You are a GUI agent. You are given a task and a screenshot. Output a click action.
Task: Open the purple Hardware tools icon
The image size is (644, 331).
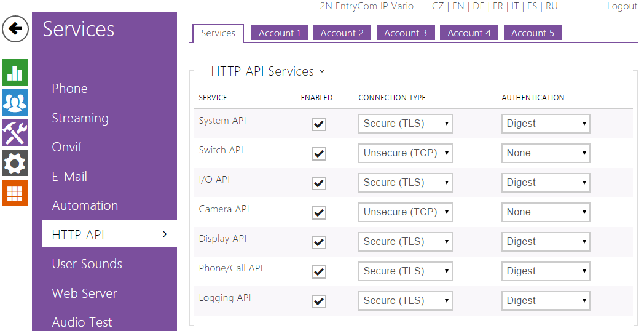click(15, 133)
